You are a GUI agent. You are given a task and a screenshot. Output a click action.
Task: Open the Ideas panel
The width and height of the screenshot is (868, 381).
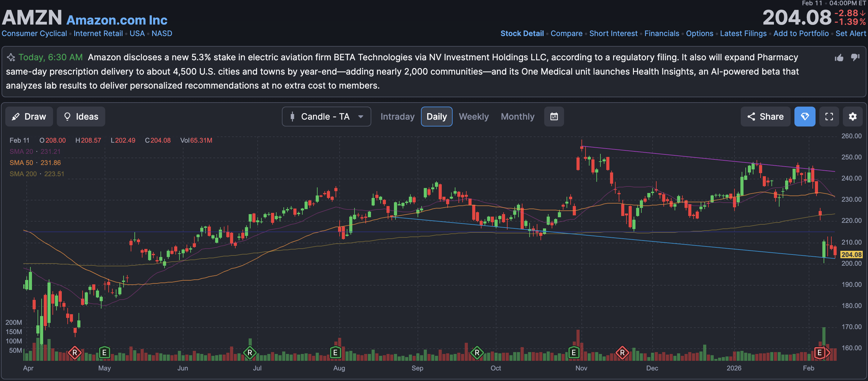coord(81,117)
